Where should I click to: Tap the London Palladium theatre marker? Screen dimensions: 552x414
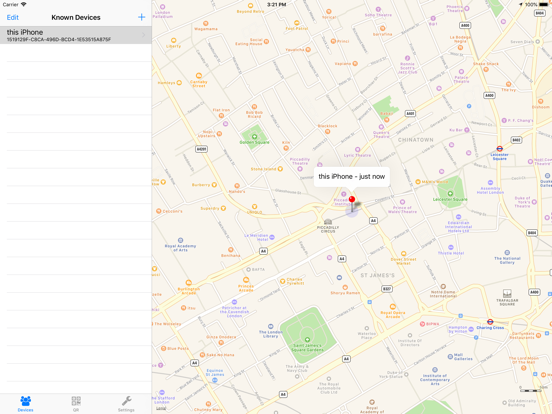tap(163, 7)
